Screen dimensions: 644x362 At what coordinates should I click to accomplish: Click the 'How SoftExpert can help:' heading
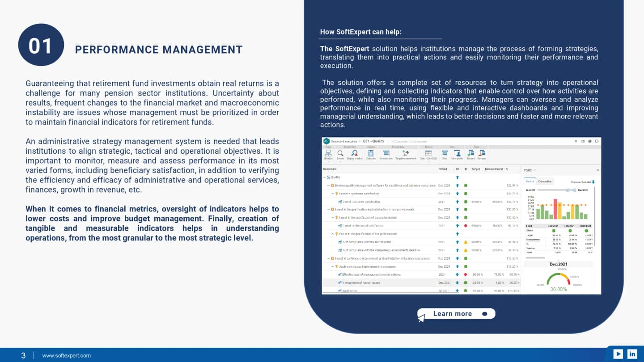click(361, 32)
